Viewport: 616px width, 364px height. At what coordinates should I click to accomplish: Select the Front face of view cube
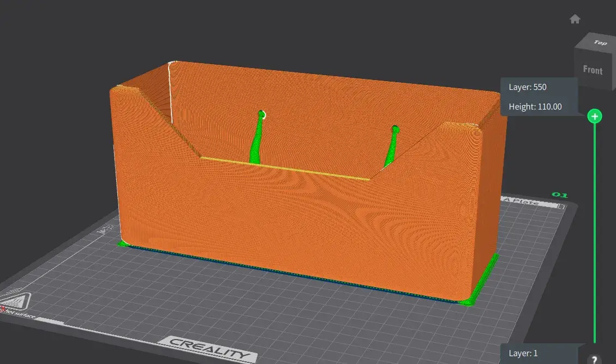coord(593,70)
